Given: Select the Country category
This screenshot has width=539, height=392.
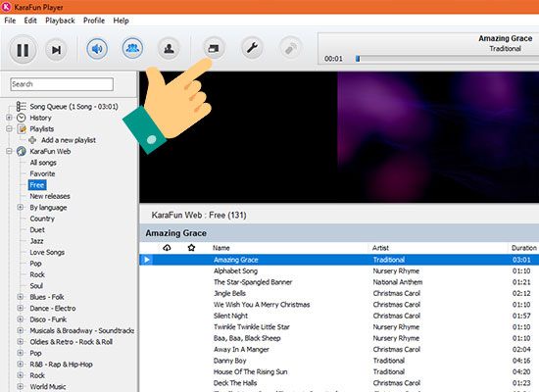Looking at the screenshot, I should [42, 219].
